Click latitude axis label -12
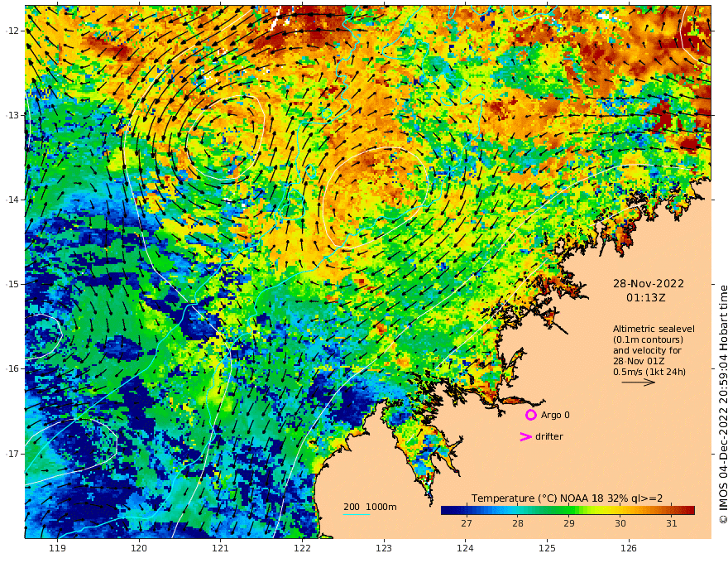Screen dimensions: 728x563 (11, 31)
